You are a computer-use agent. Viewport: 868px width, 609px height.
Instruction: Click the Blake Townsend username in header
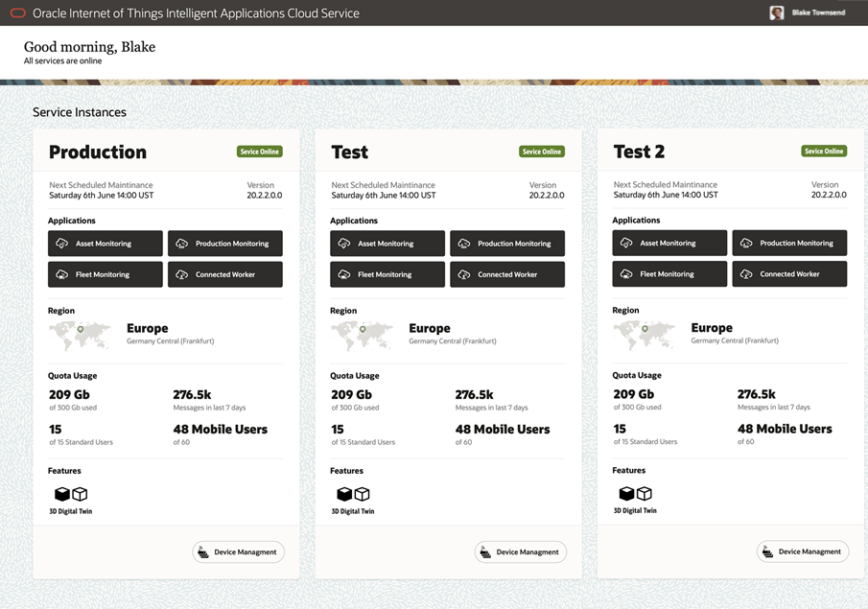818,13
